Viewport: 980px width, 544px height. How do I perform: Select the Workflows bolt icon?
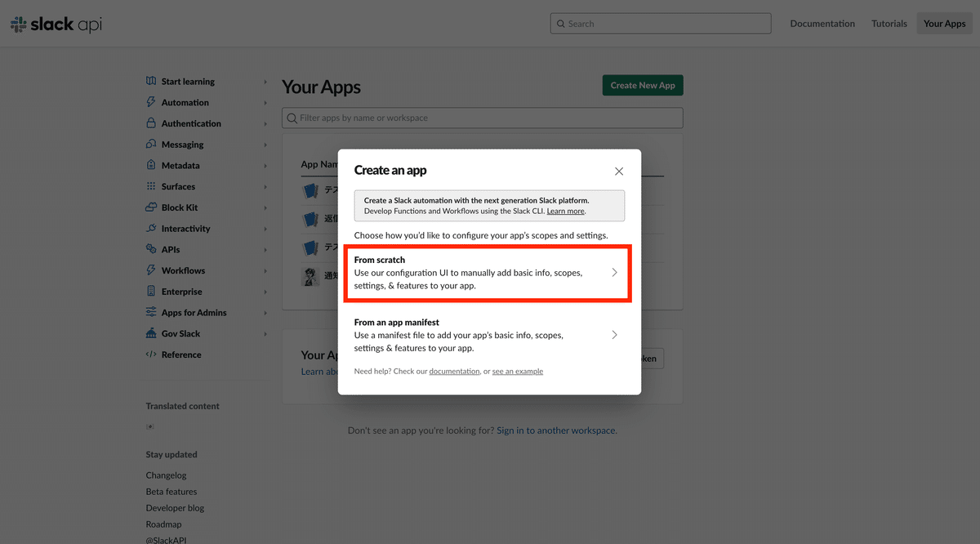[151, 270]
